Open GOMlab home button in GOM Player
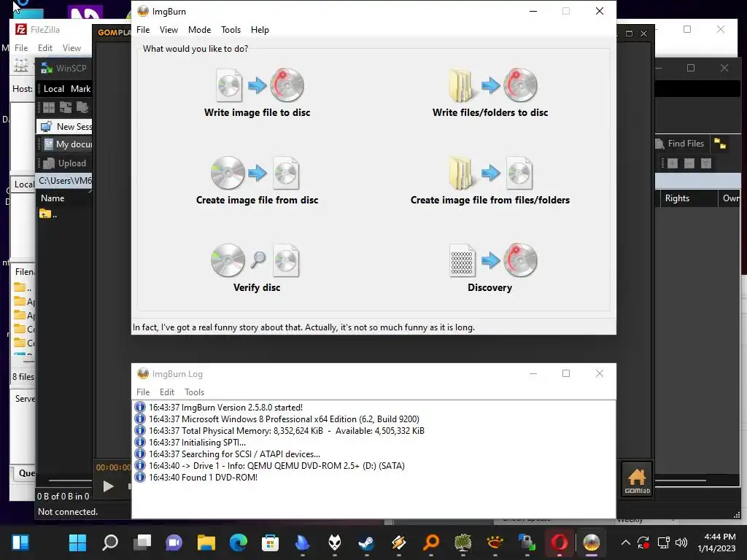747x560 pixels. coord(636,481)
